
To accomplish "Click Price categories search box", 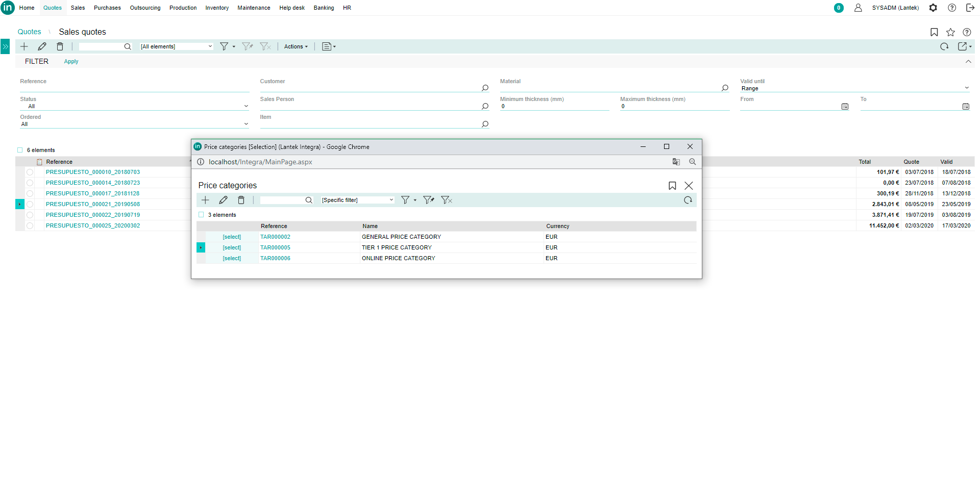I will (x=282, y=200).
